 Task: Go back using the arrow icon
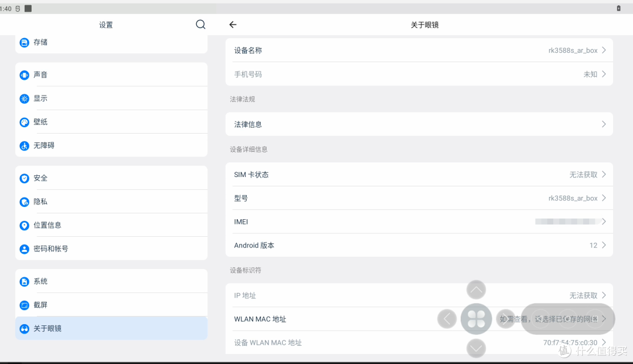click(233, 25)
